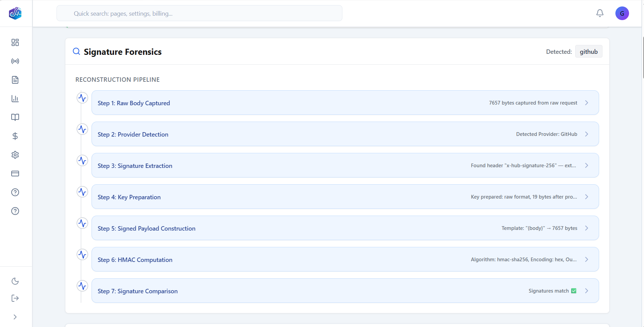This screenshot has width=644, height=327.
Task: Click the quick search input field
Action: pyautogui.click(x=199, y=13)
